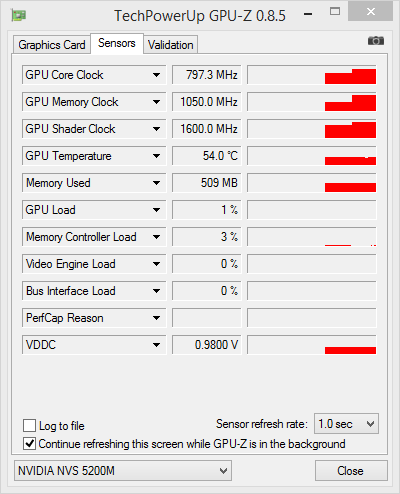Enable the Log to file checkbox
Viewport: 400px width, 494px height.
coord(30,426)
